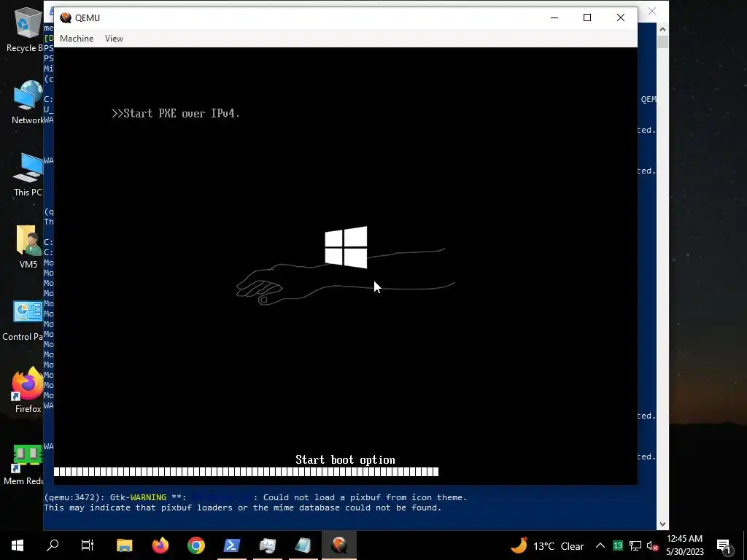Click the Windows logo in the QEMU display
Viewport: 747px width, 560px height.
coord(346,247)
